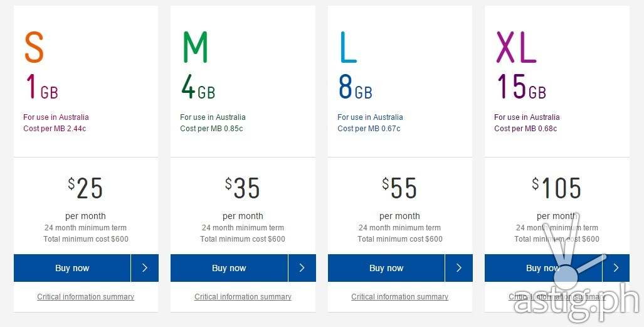
Task: Open Critical information summary for XL plan
Action: (557, 297)
